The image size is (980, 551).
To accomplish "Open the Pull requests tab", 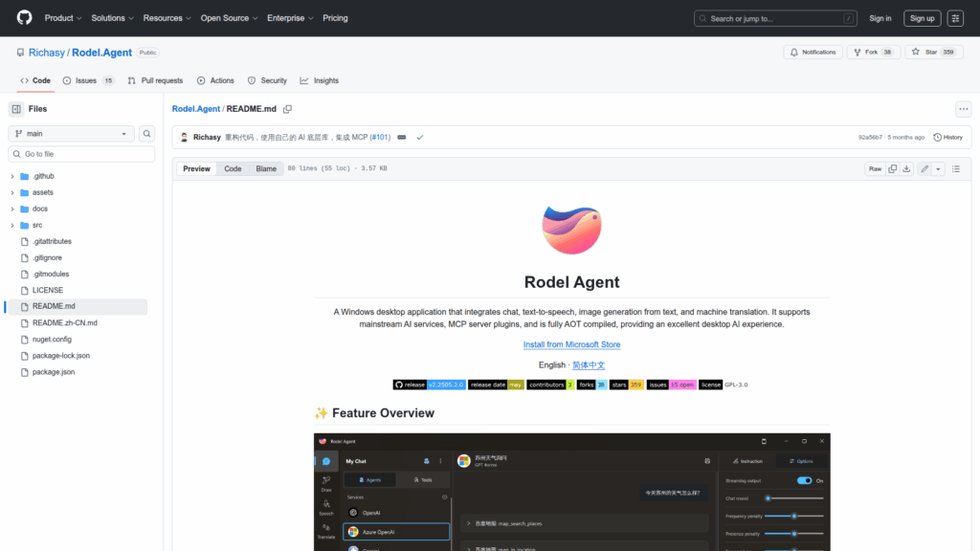I will click(x=155, y=80).
